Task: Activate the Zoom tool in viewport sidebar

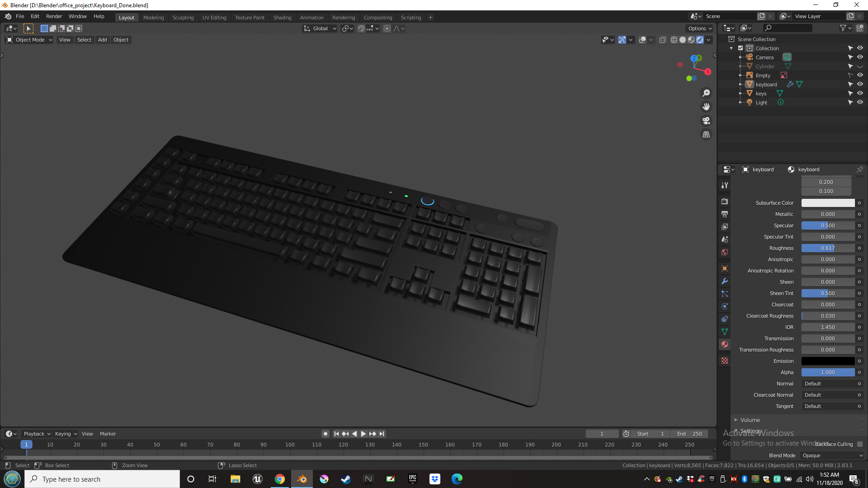Action: [x=706, y=93]
